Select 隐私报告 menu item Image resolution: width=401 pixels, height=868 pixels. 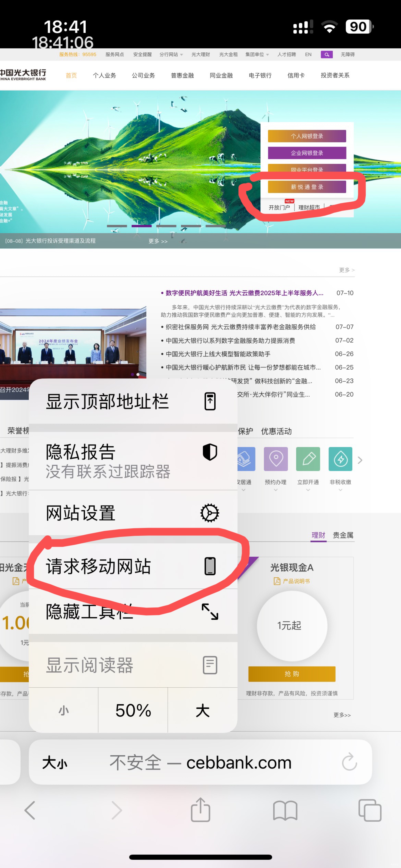(133, 461)
